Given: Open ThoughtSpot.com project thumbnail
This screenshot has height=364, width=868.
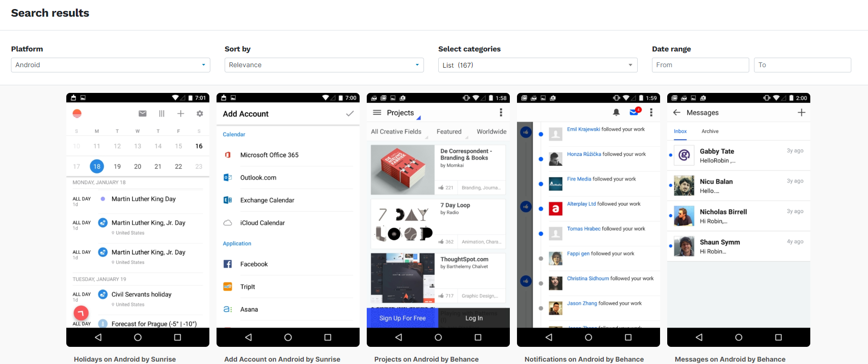Looking at the screenshot, I should click(403, 278).
